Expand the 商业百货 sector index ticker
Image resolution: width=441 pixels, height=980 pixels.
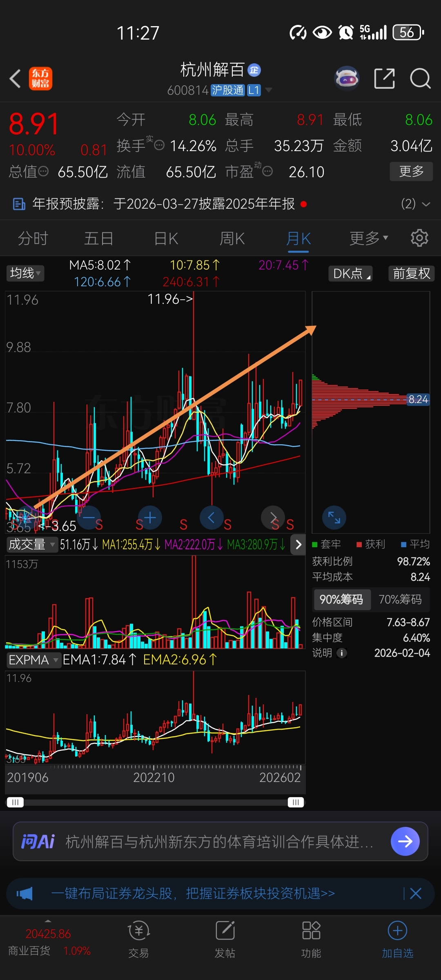coord(49,941)
